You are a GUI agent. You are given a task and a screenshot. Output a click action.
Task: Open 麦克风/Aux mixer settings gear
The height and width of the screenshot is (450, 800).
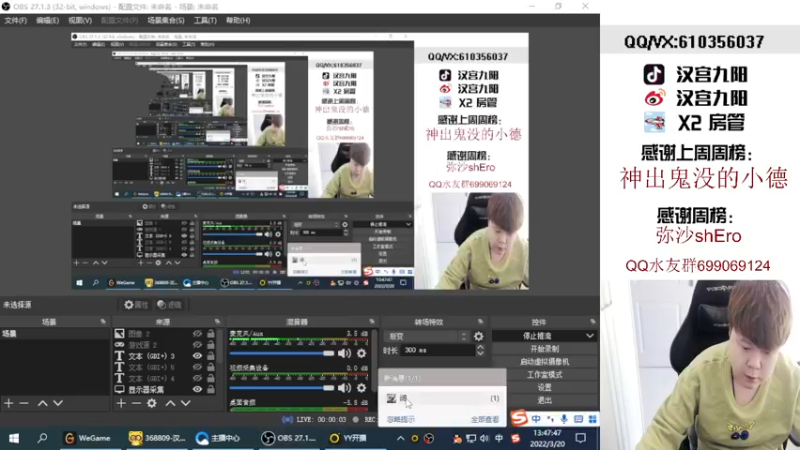coord(362,353)
